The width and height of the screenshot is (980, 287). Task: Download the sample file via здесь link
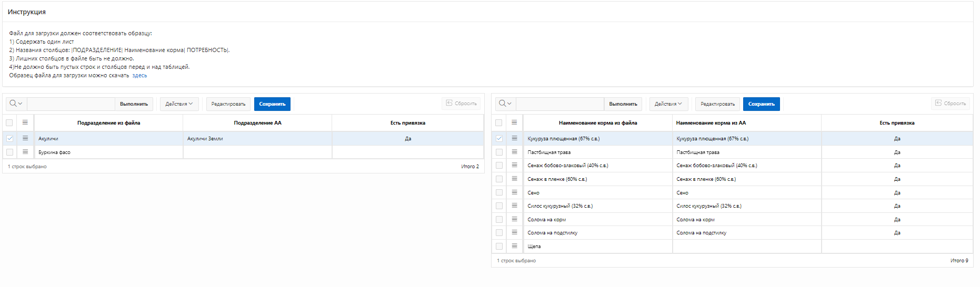[139, 76]
